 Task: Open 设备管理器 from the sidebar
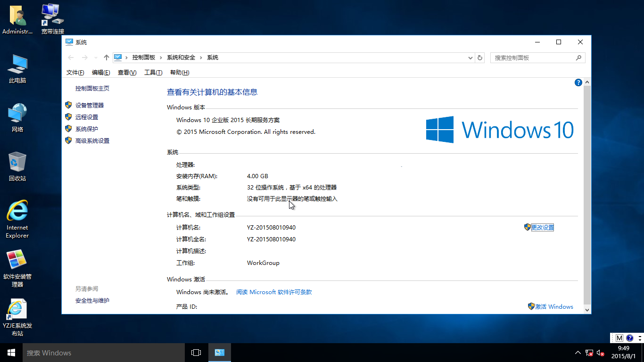pos(90,106)
